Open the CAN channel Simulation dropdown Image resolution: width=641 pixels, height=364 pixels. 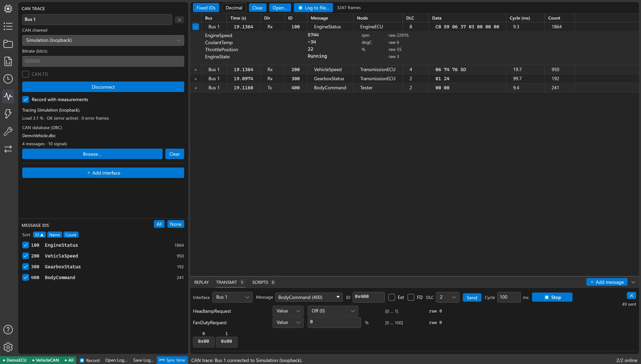(x=103, y=40)
